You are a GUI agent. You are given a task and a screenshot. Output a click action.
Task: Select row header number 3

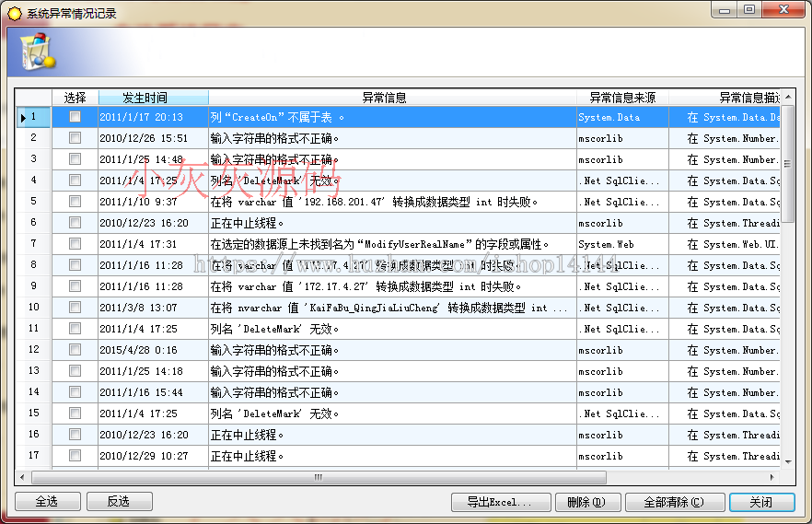point(34,159)
